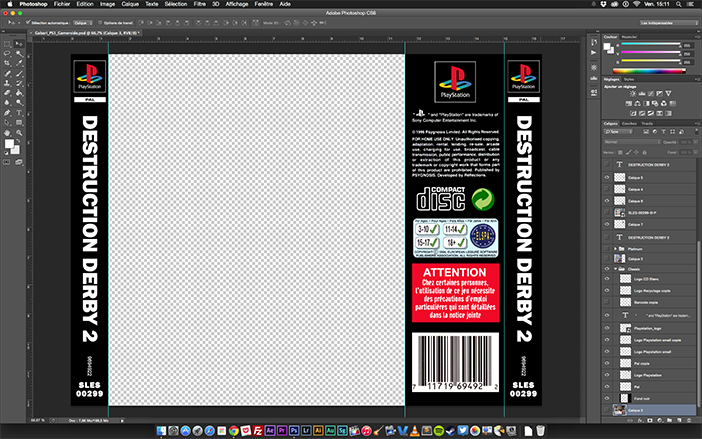Hide the Playstation_logo layer
Screen dimensions: 702x439
click(x=607, y=328)
